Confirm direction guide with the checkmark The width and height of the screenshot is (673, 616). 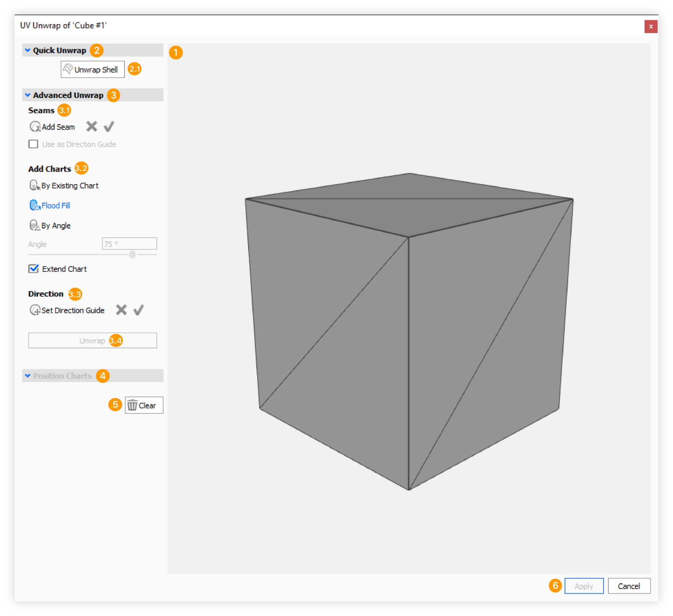pos(138,310)
